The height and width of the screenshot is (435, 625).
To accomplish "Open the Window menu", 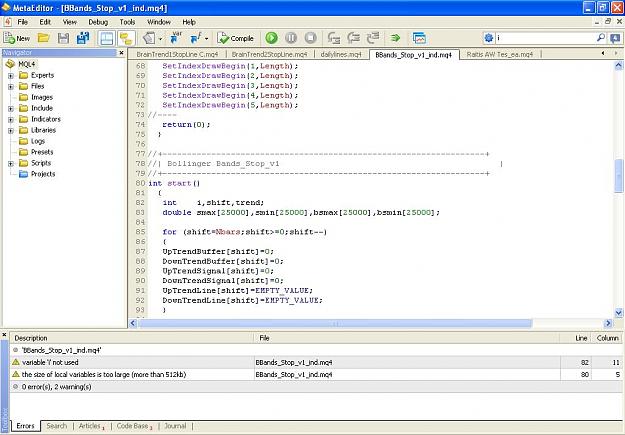I will tap(159, 22).
